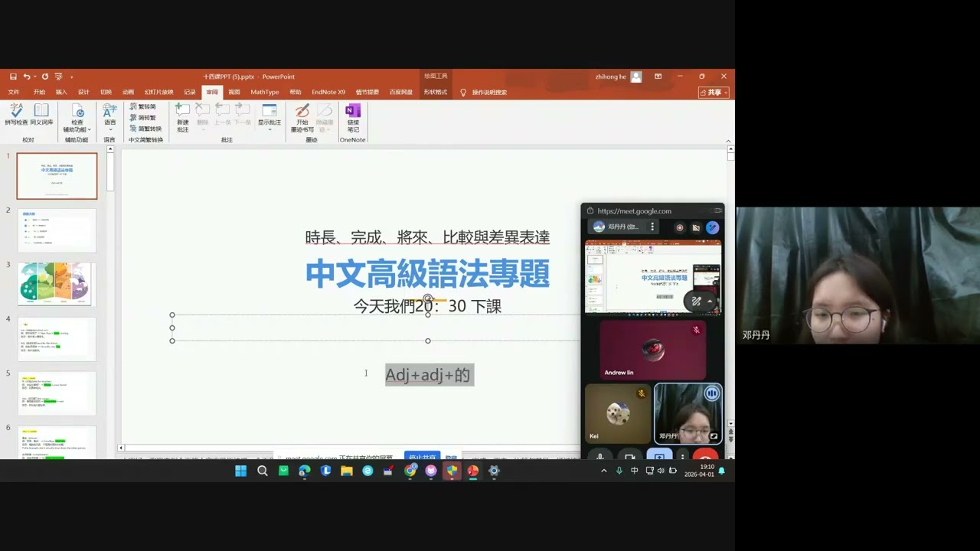Click Kei participant tile
The height and width of the screenshot is (551, 980).
pos(617,414)
